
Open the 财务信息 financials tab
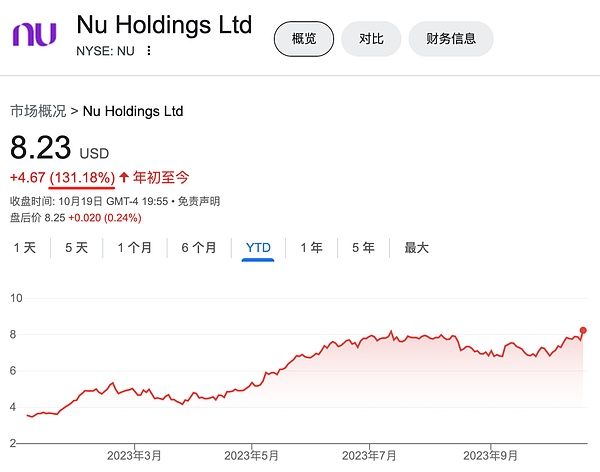coord(451,39)
